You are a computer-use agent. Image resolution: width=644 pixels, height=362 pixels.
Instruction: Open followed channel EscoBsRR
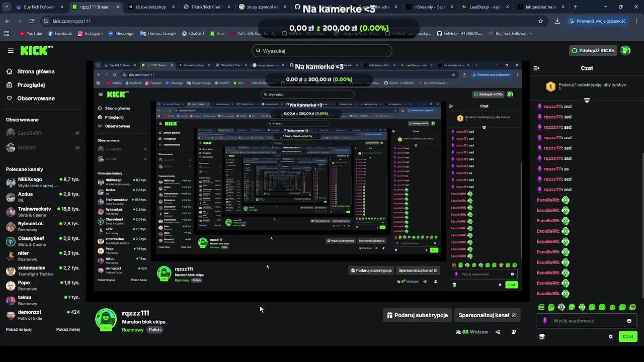43,133
